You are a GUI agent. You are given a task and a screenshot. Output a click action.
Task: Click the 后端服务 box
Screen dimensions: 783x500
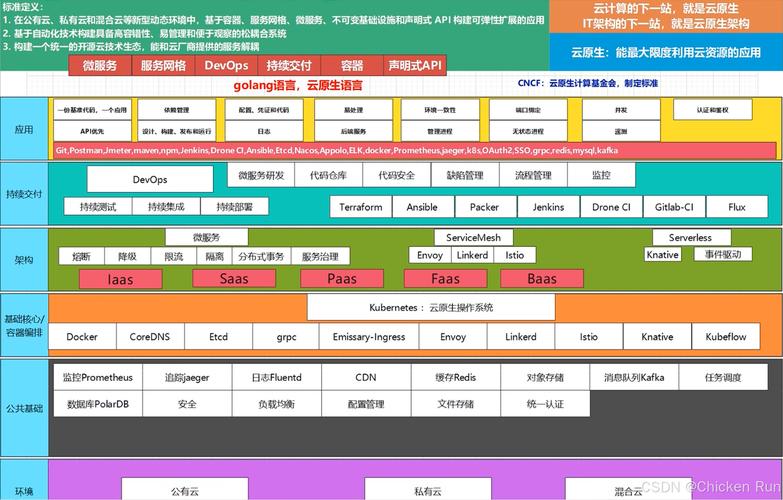pyautogui.click(x=353, y=131)
